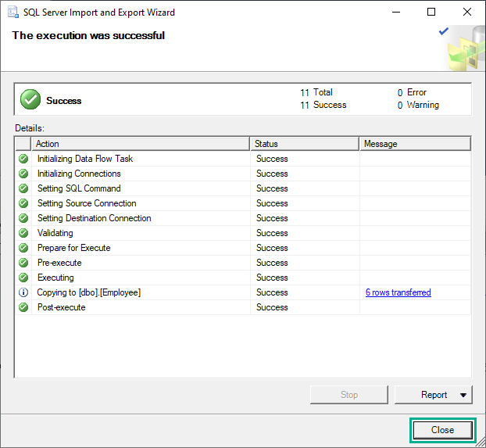486x448 pixels.
Task: Click the disabled Stop button
Action: [349, 395]
